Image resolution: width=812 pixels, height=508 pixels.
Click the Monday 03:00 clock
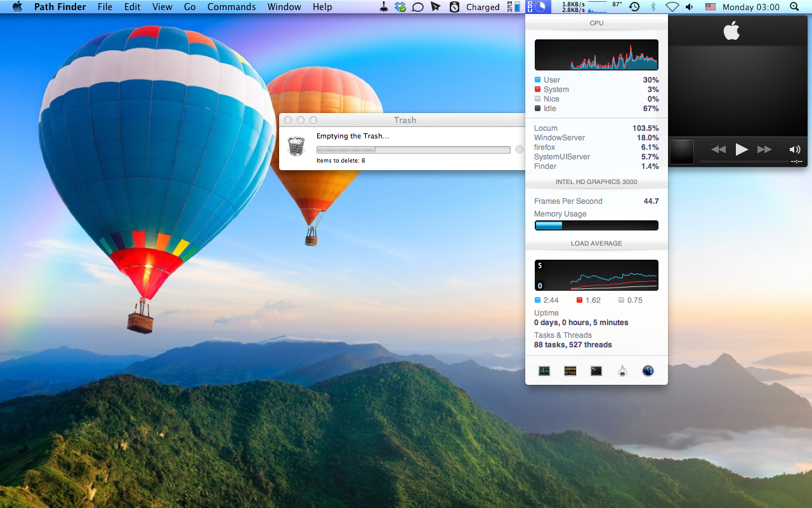(x=751, y=7)
